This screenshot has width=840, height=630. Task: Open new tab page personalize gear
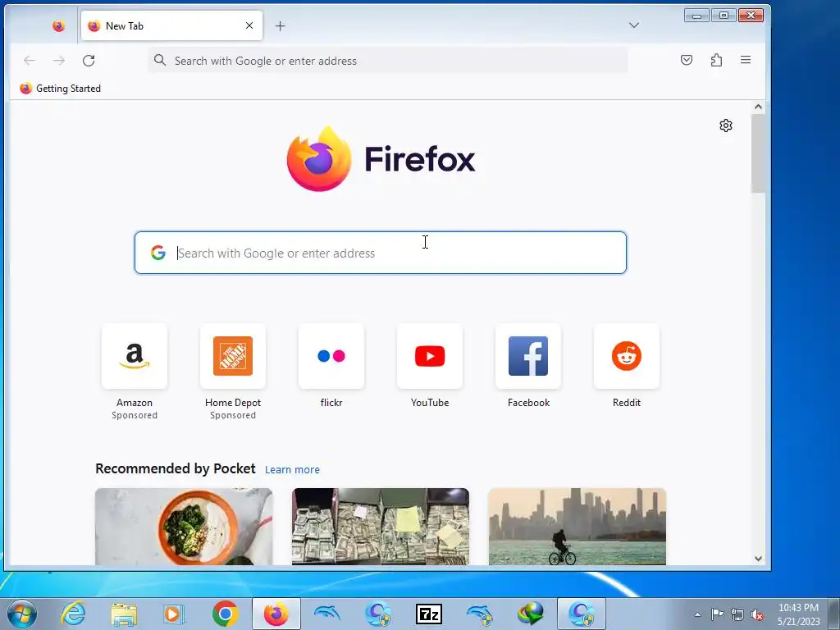(x=726, y=126)
